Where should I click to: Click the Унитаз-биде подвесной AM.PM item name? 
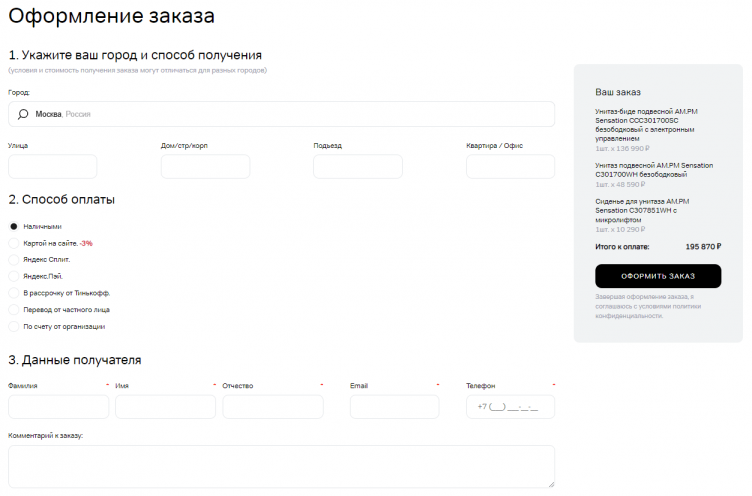click(x=646, y=125)
